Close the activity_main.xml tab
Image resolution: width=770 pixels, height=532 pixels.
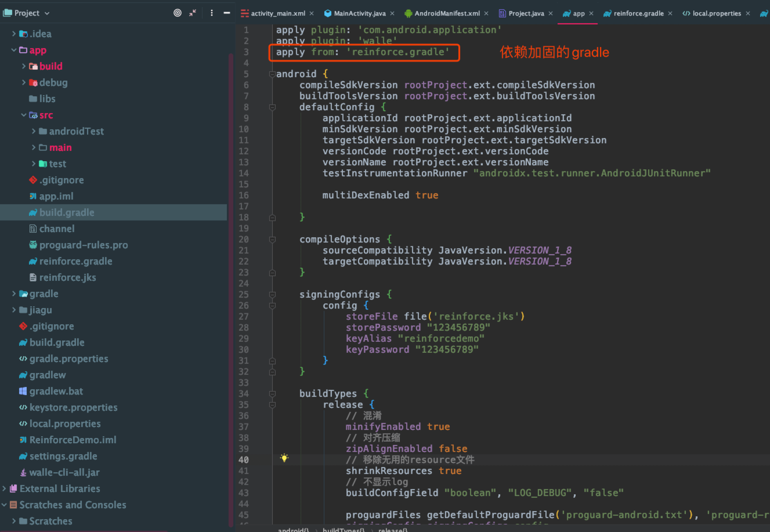312,13
